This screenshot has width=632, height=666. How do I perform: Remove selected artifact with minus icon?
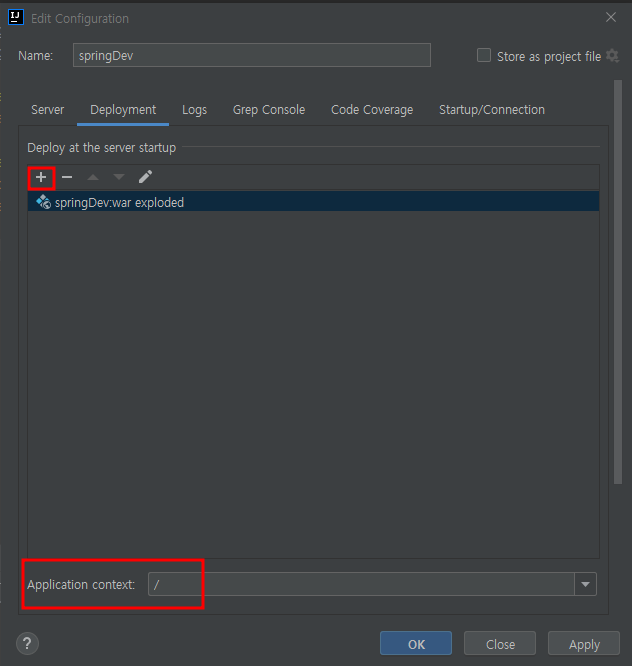(67, 177)
